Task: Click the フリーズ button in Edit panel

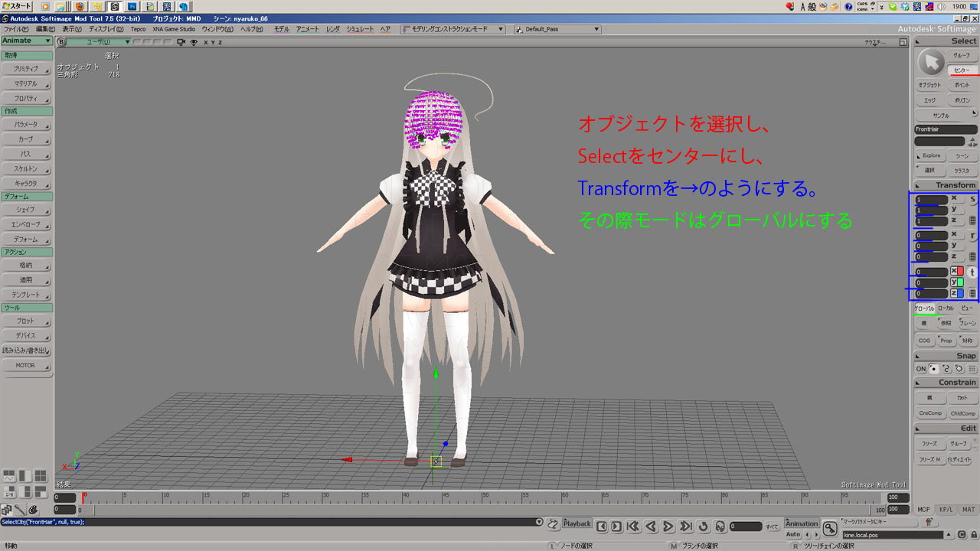Action: coord(929,444)
